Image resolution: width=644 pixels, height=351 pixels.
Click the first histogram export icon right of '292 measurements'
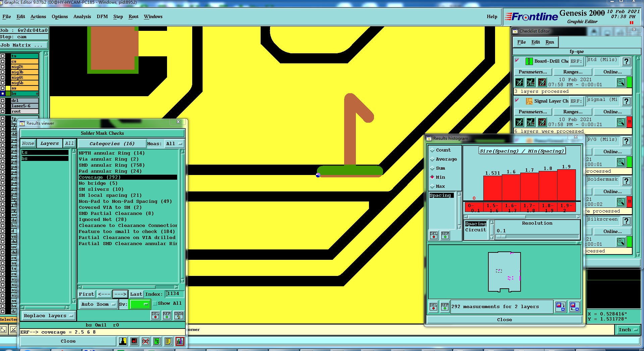pos(560,306)
